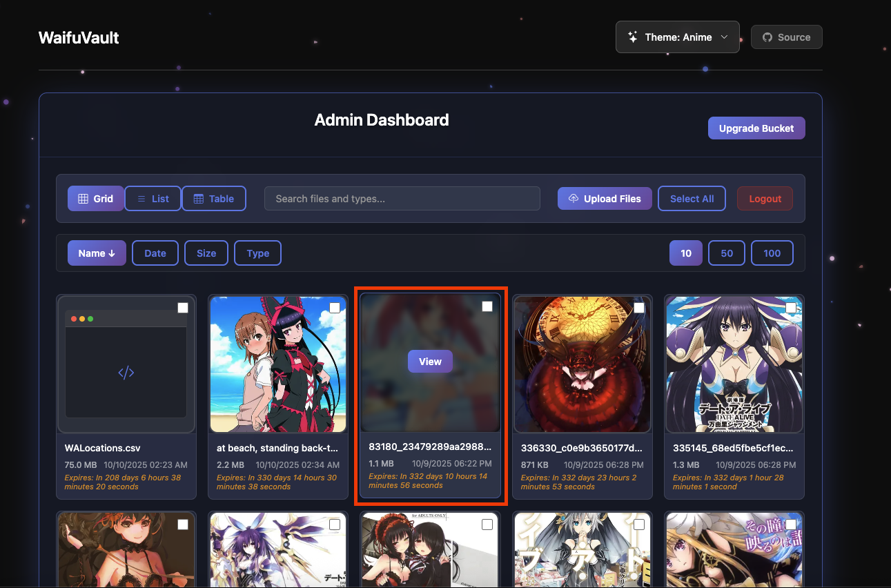This screenshot has width=891, height=588.
Task: Click file name 335145_68ed5fbe5cf1ec...
Action: point(734,448)
